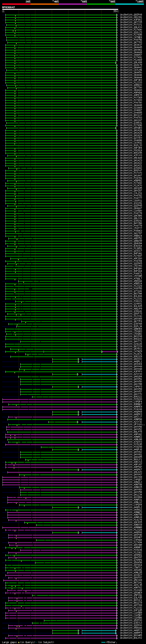Click the purple ~60% identity legend segment
This screenshot has width=146, height=644.
(73, 4)
